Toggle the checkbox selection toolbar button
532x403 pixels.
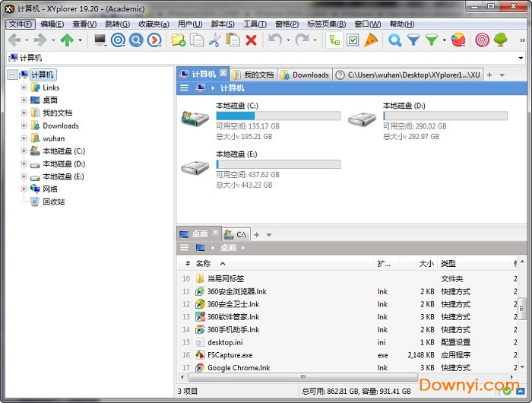353,40
